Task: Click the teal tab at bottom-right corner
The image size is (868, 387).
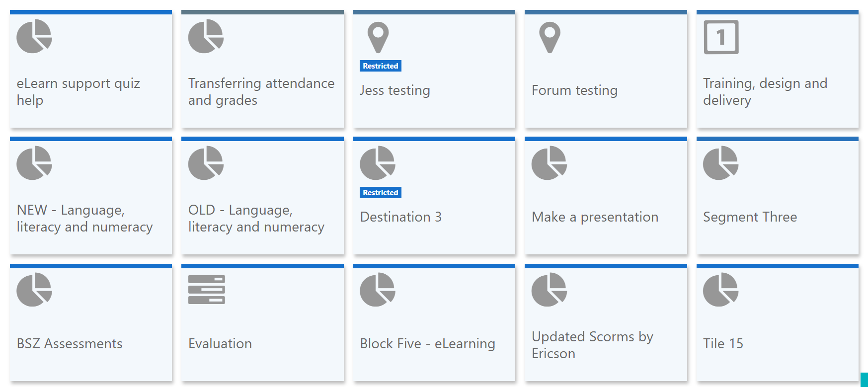Action: [864, 380]
